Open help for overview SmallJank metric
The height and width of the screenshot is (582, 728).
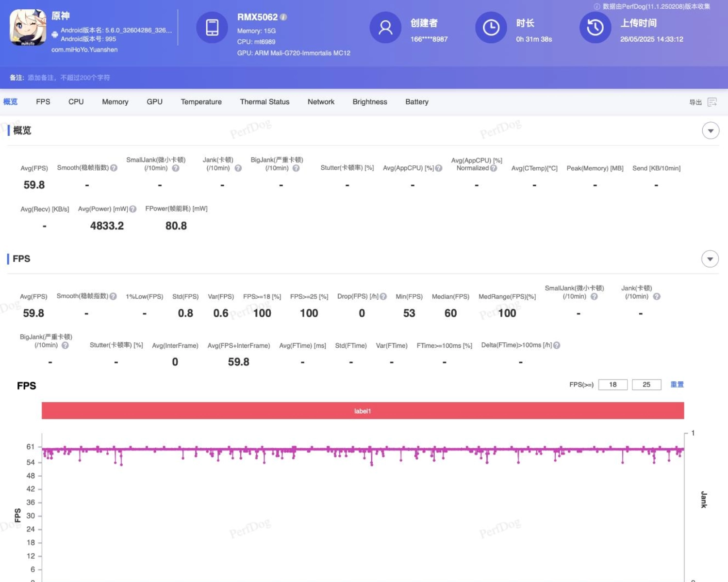point(176,168)
